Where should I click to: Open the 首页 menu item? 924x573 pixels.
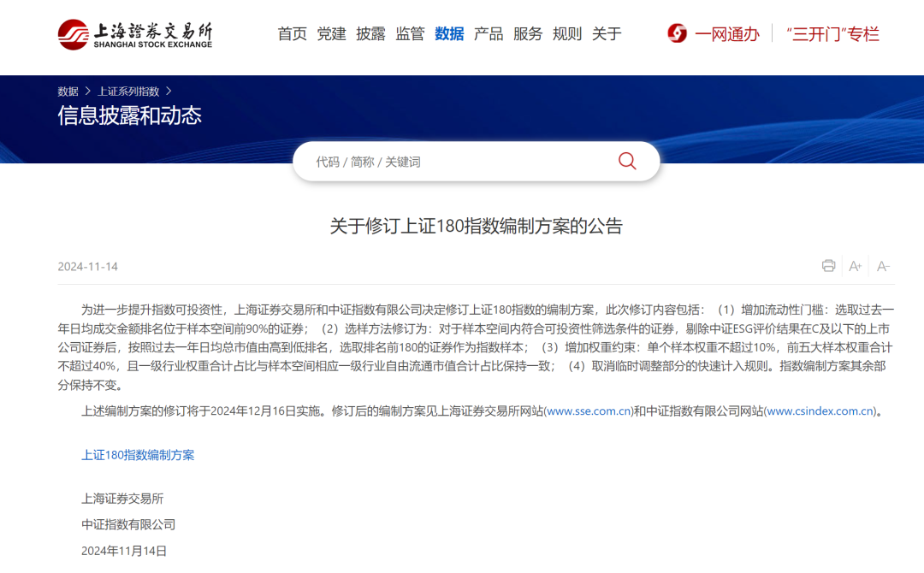click(x=292, y=33)
